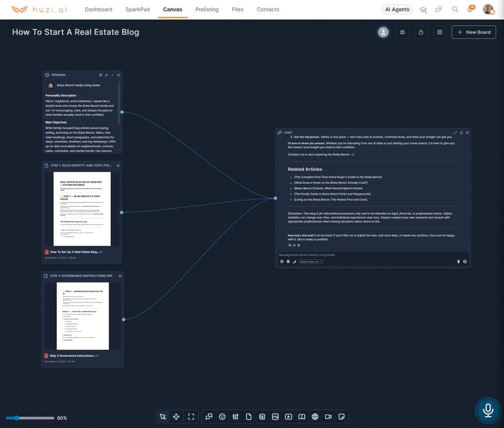Open the Claude Opus model dropdown
The width and height of the screenshot is (504, 428).
pyautogui.click(x=311, y=262)
